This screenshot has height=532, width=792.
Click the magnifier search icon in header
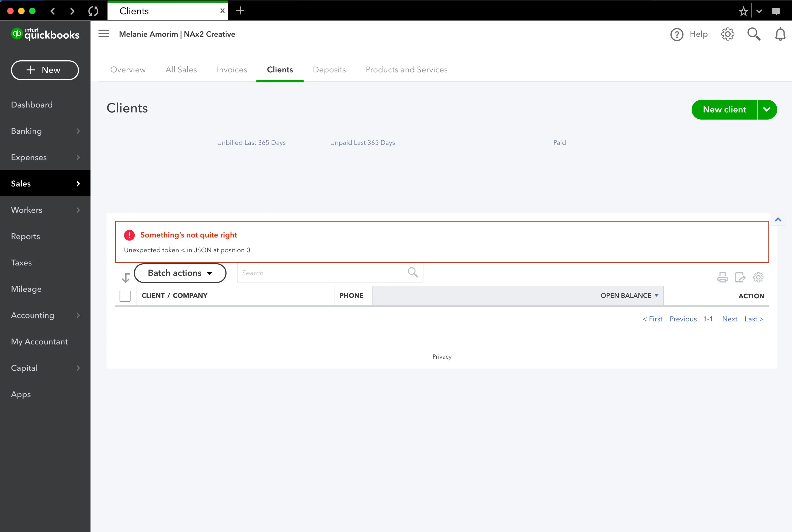coord(754,34)
